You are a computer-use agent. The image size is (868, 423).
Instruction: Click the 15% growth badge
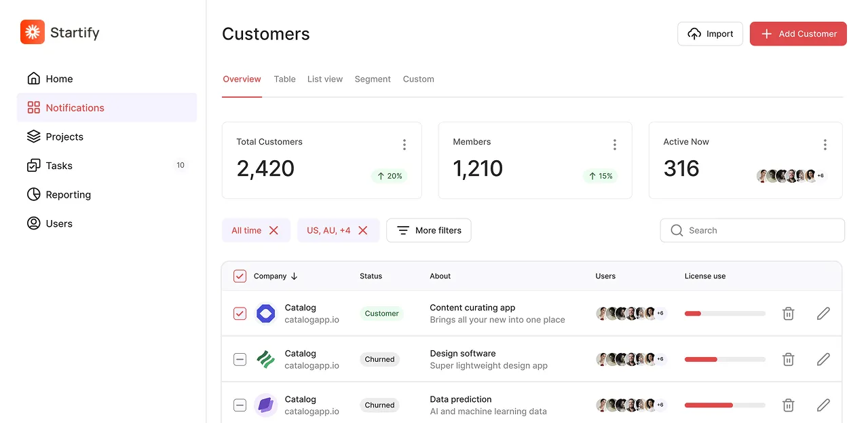(600, 176)
